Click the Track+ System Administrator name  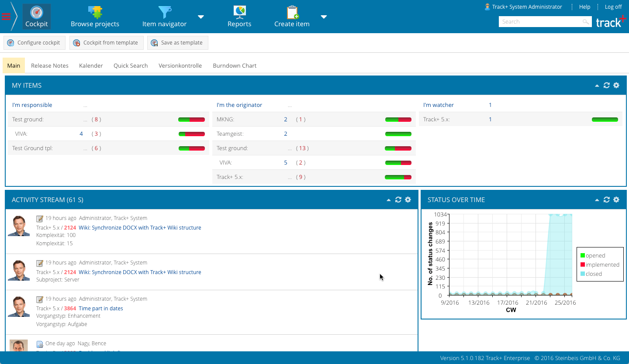click(x=527, y=7)
